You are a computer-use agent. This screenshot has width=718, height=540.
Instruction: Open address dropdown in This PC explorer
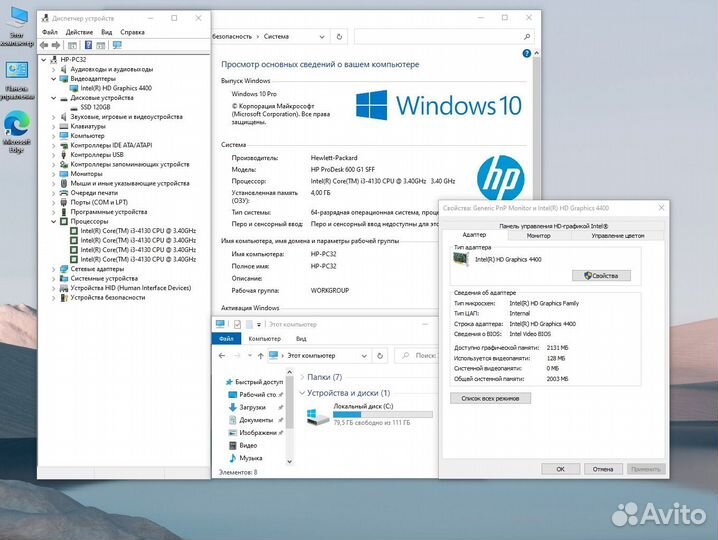(364, 355)
